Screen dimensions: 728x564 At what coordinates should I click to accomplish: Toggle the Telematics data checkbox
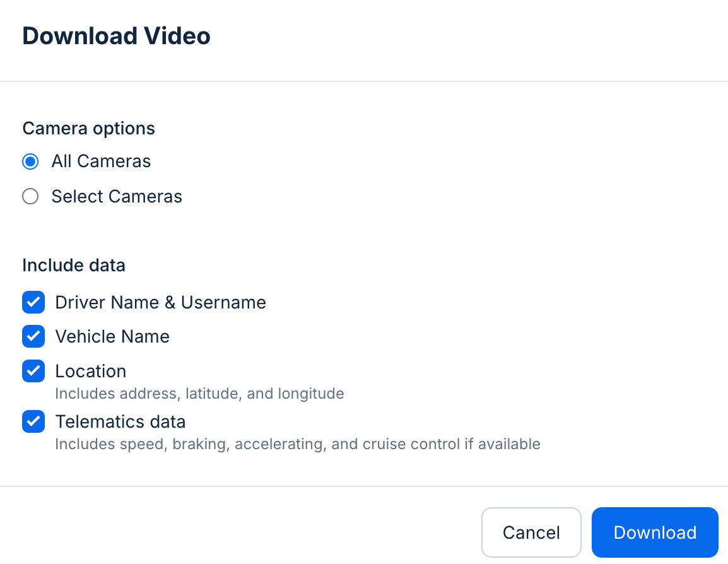[x=33, y=421]
